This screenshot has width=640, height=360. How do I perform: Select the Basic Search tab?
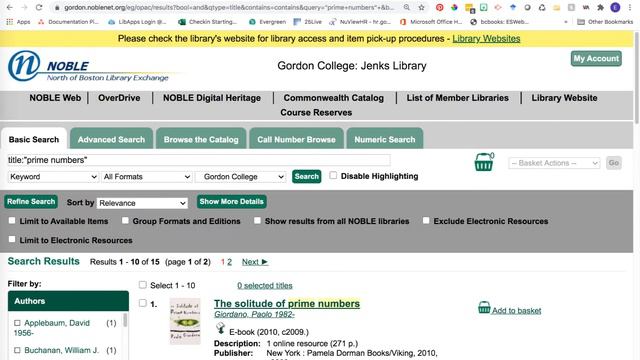(34, 139)
